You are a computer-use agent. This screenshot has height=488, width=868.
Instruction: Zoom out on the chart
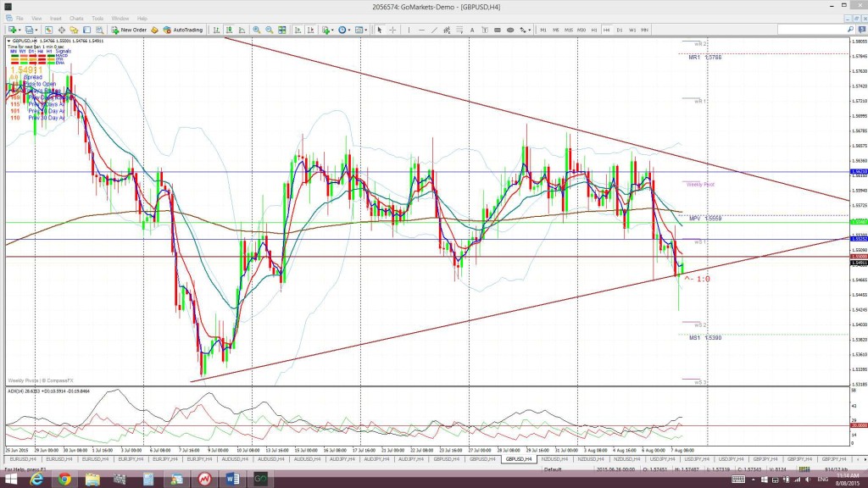269,30
